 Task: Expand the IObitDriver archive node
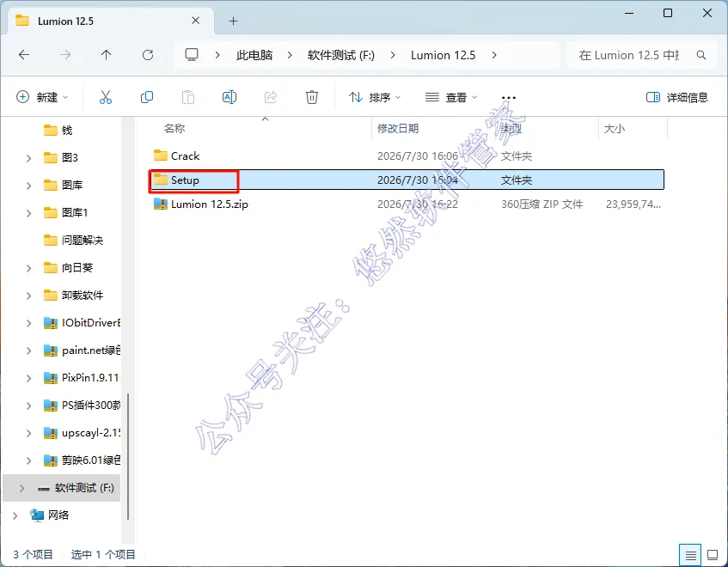(28, 323)
